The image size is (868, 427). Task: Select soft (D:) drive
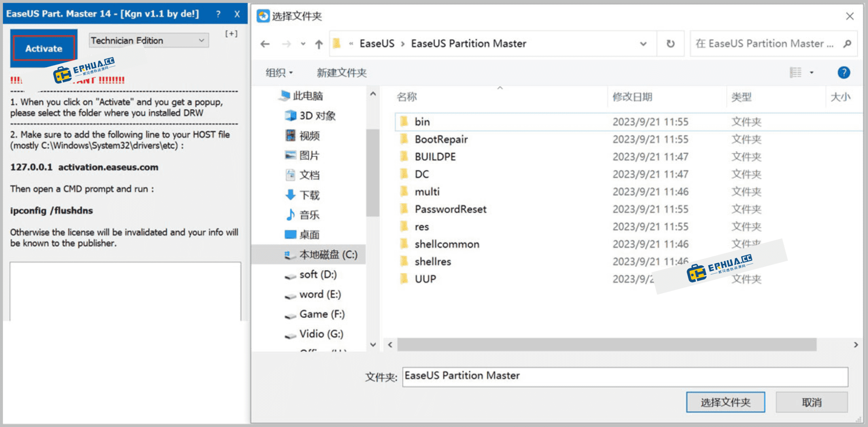311,274
